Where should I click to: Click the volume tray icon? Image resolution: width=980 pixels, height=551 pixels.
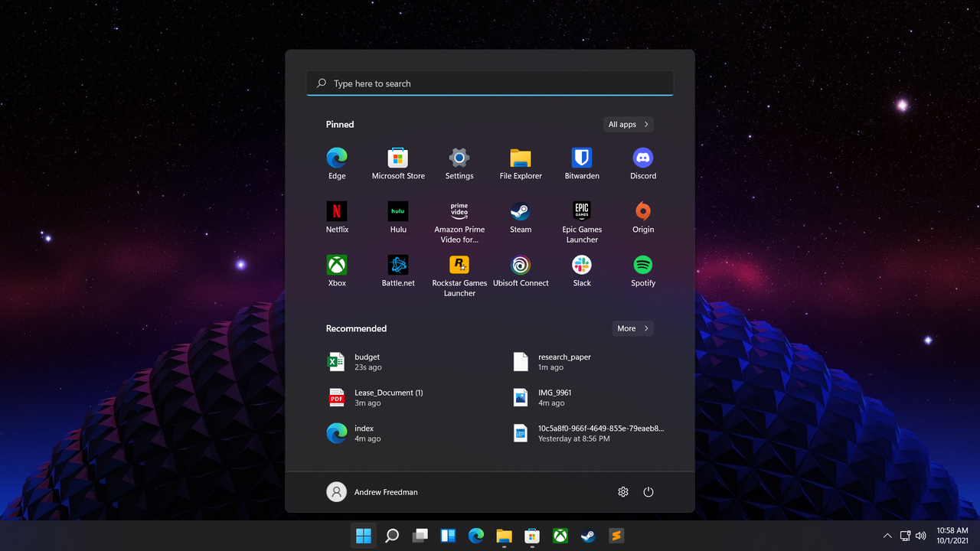[x=920, y=536]
